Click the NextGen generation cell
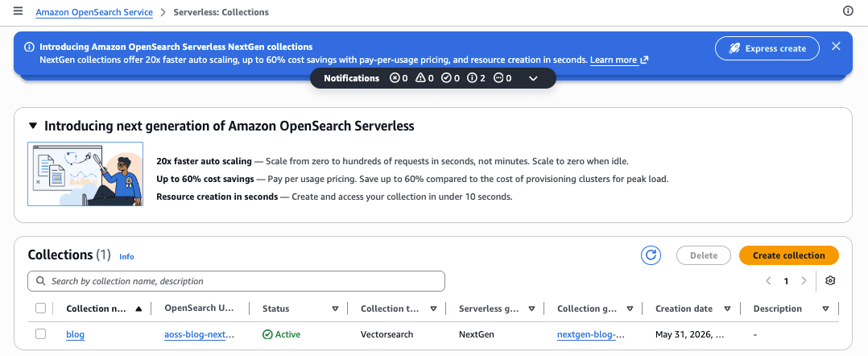 pos(477,334)
